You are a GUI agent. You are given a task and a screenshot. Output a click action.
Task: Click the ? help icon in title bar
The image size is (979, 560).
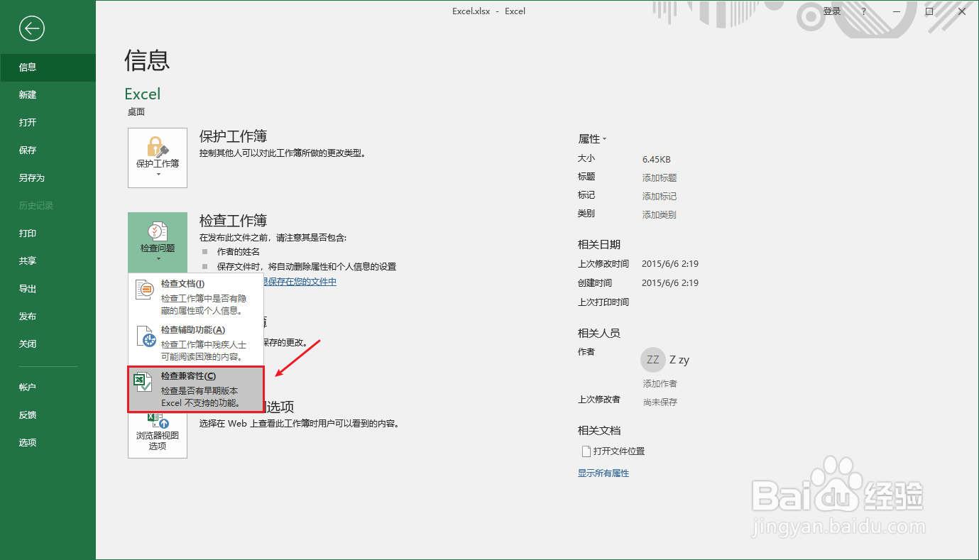[x=864, y=11]
